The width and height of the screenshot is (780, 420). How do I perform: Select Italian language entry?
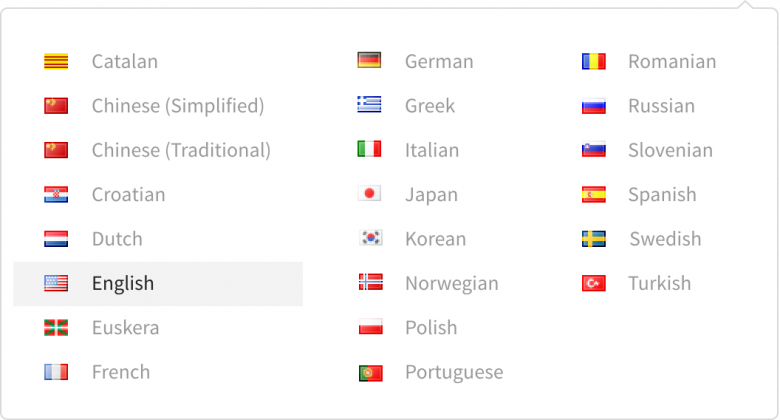pos(432,150)
